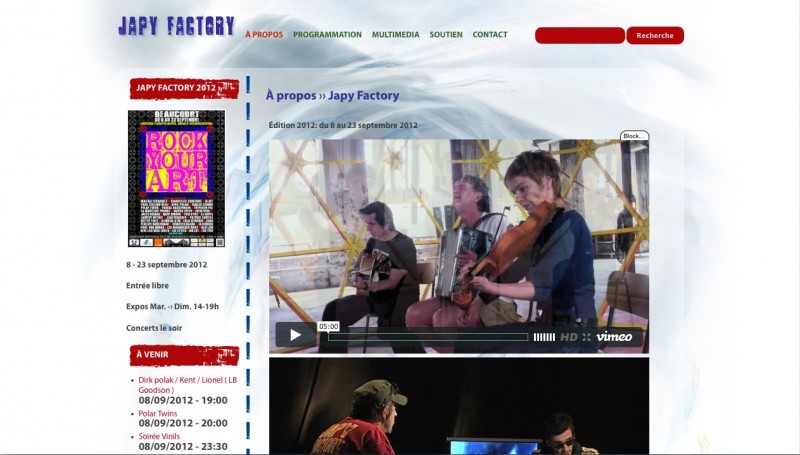The image size is (800, 455).
Task: Adjust the video volume bars
Action: click(x=543, y=337)
